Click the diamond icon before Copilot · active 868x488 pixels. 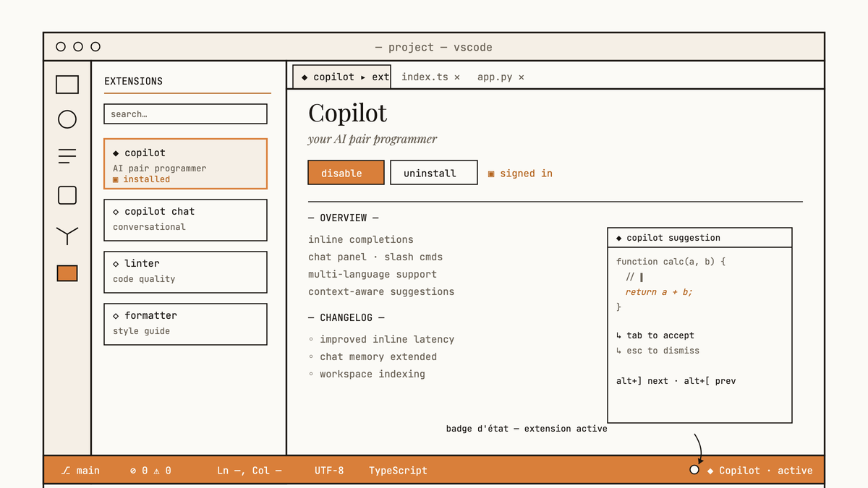710,471
